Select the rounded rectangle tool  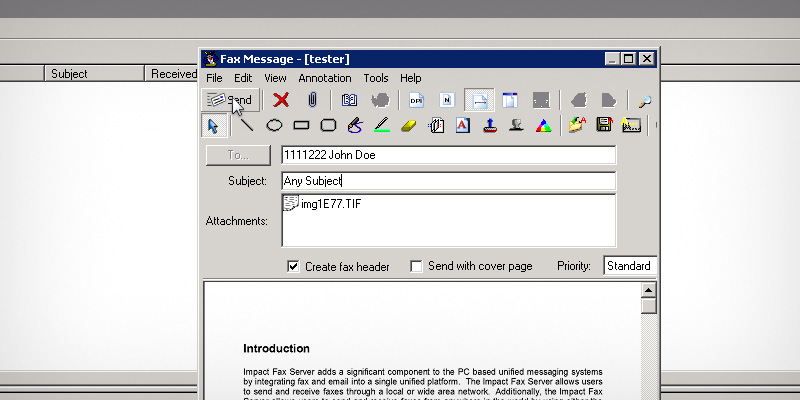[x=328, y=126]
